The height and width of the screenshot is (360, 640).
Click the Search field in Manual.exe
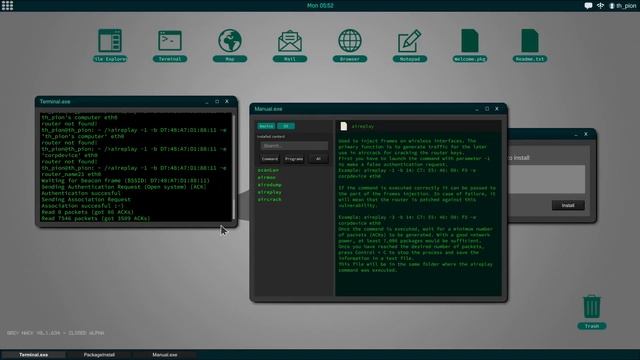pyautogui.click(x=294, y=146)
